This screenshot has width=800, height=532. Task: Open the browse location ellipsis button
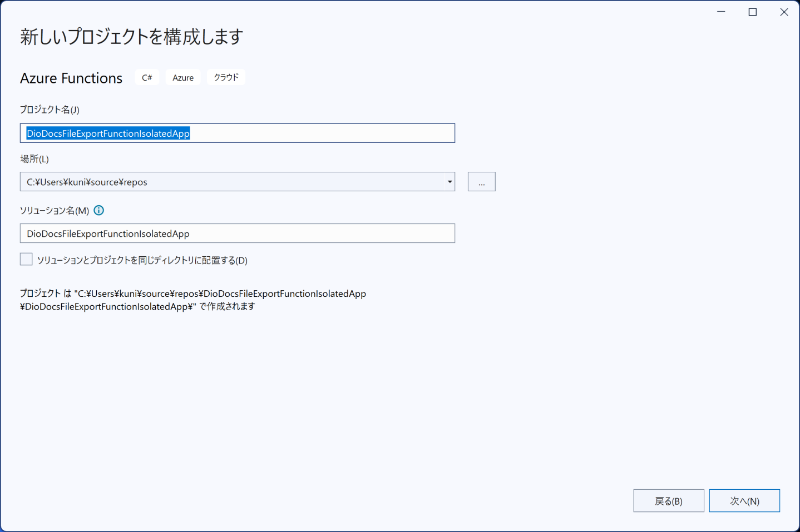[482, 182]
